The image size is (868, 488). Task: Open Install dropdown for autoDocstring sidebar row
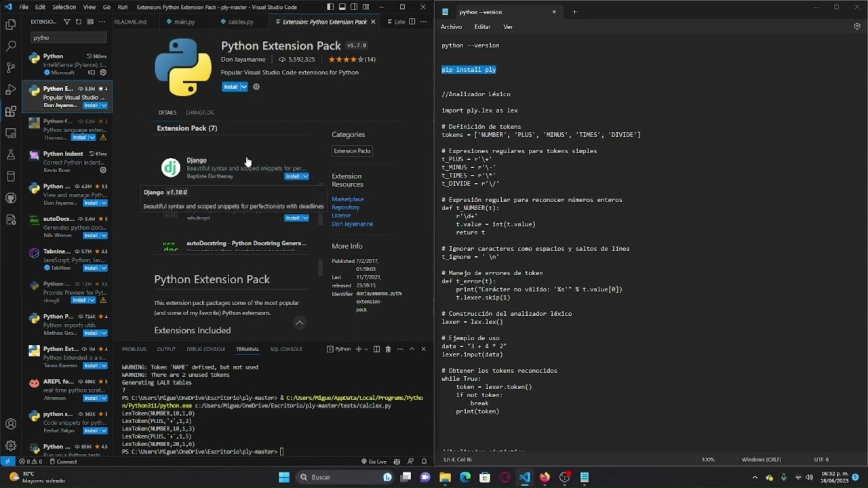coord(104,235)
